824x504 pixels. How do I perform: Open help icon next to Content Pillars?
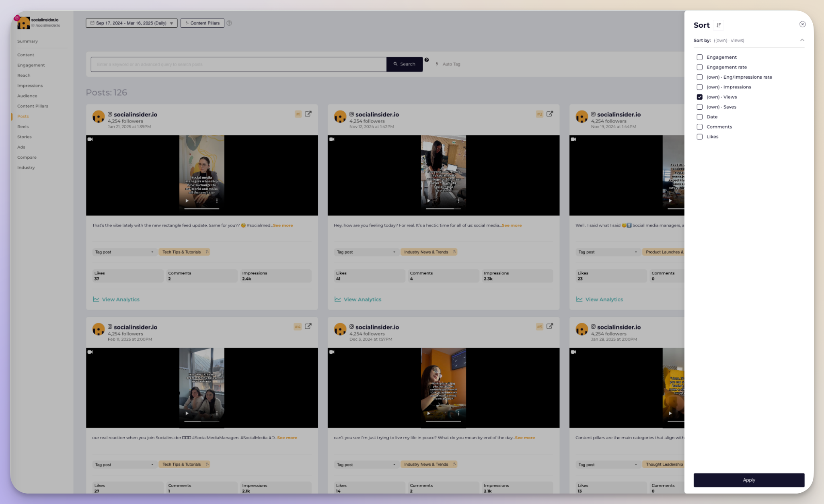coord(229,23)
